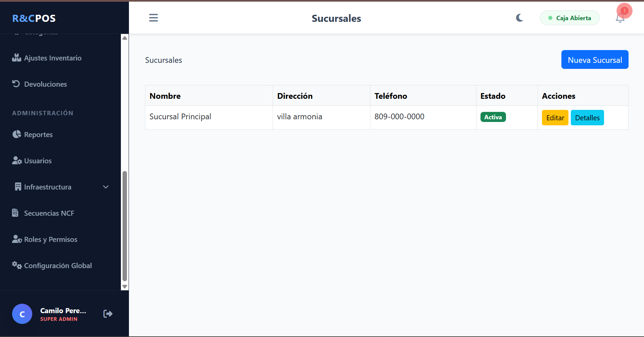Click the Usuarios people-gear icon
644x337 pixels.
pyautogui.click(x=17, y=161)
